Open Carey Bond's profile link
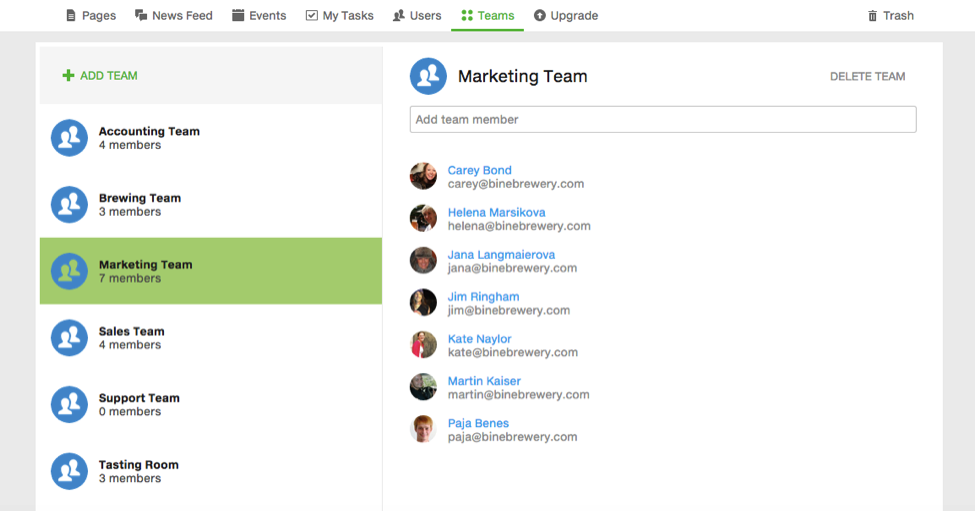 pyautogui.click(x=479, y=170)
